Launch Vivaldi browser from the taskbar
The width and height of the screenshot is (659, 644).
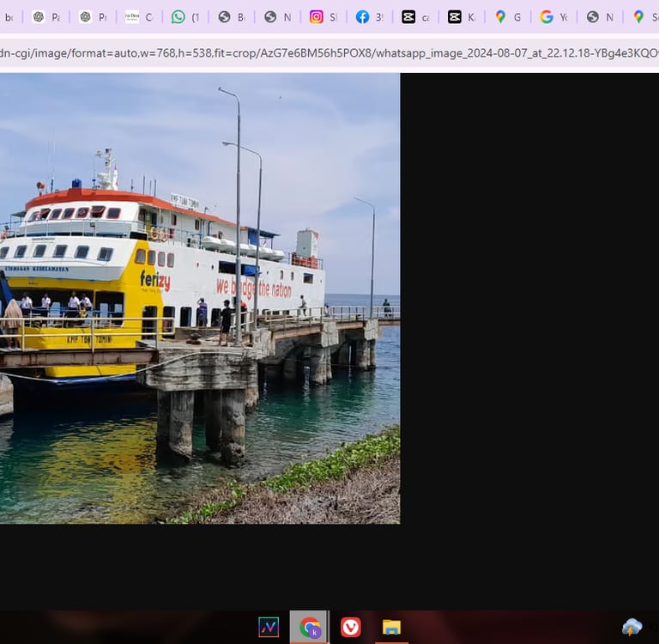(350, 627)
